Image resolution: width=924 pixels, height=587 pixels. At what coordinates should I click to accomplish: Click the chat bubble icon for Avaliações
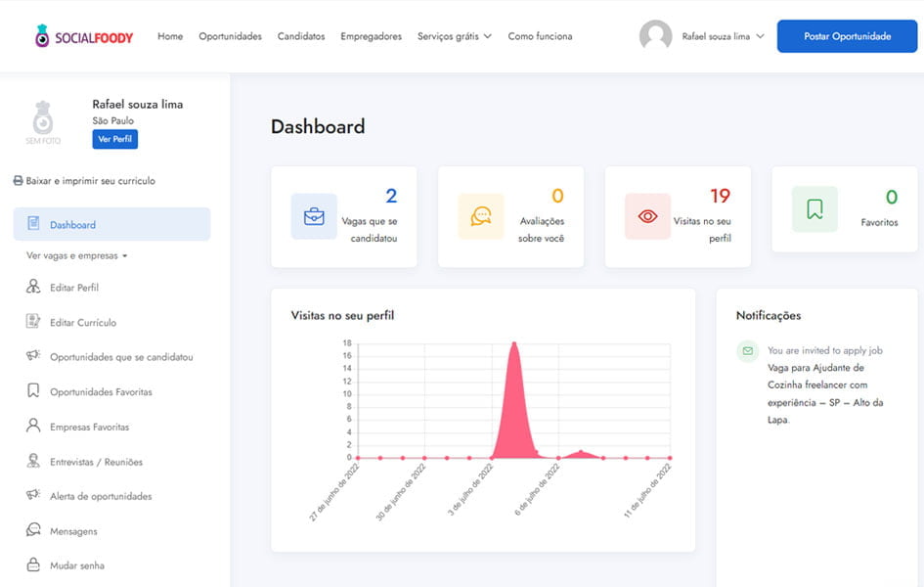pos(480,216)
